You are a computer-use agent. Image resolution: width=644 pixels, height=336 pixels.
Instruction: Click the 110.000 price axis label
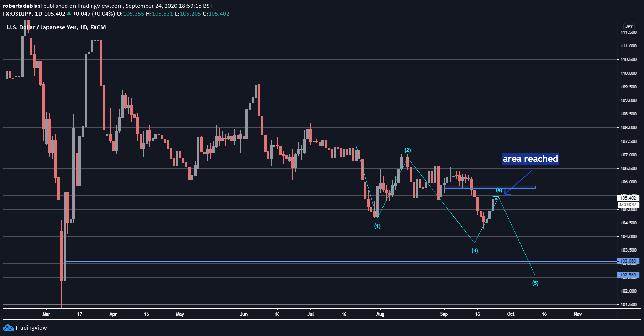[628, 73]
